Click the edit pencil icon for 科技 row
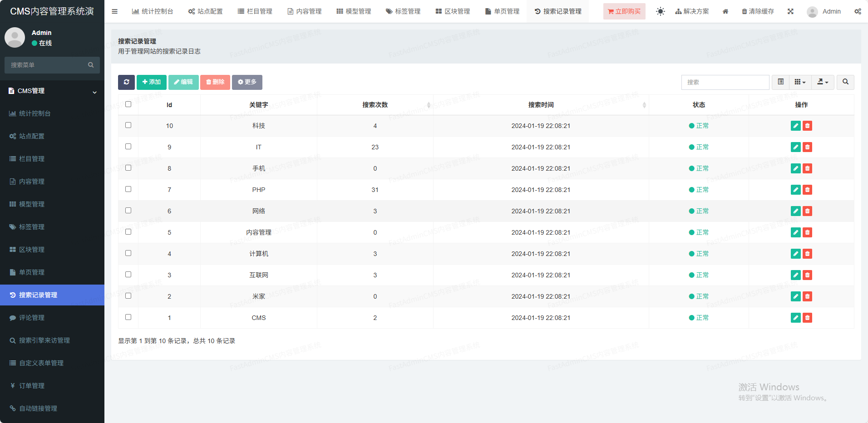868x423 pixels. 795,126
